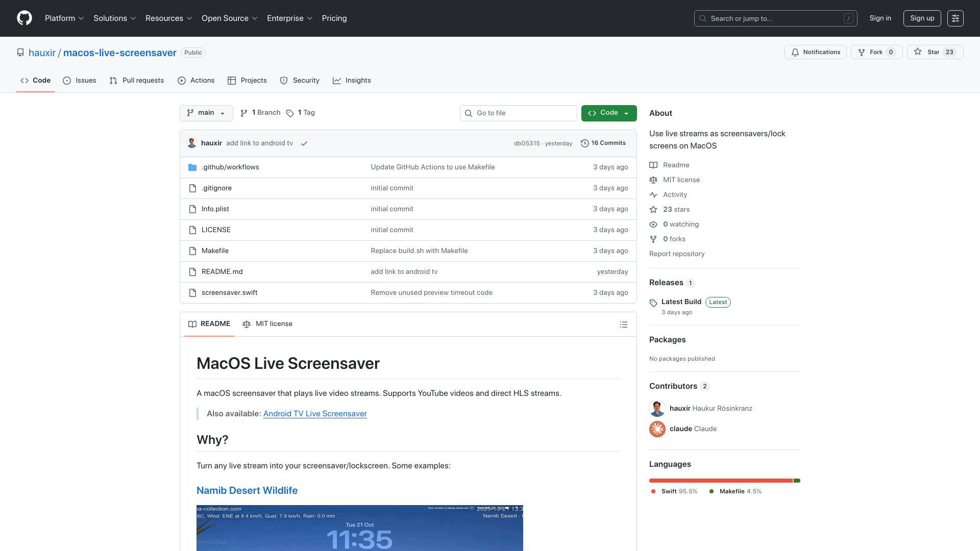Viewport: 980px width, 551px height.
Task: Click the claude contributor avatar
Action: click(657, 429)
